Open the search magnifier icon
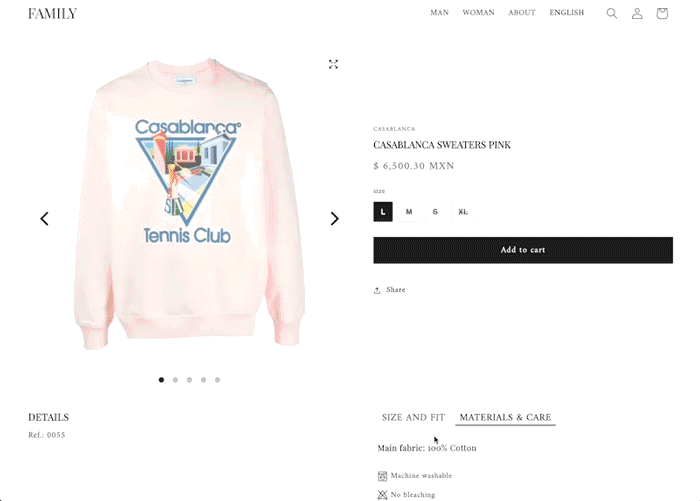Image resolution: width=700 pixels, height=501 pixels. 612,13
